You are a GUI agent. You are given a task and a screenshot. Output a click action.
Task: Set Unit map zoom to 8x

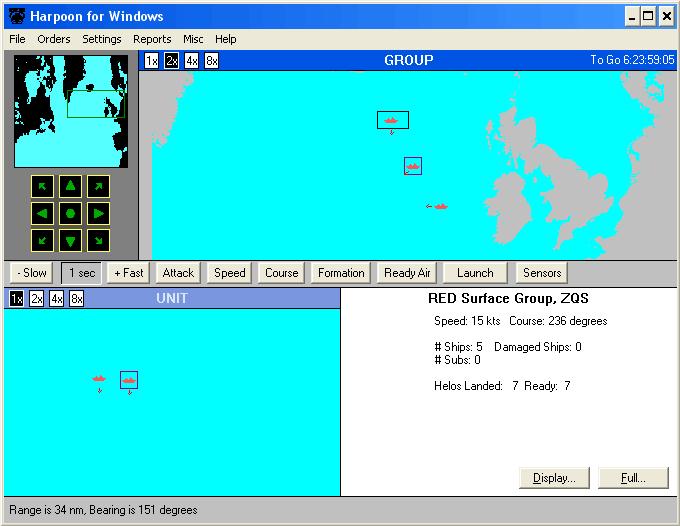[76, 298]
